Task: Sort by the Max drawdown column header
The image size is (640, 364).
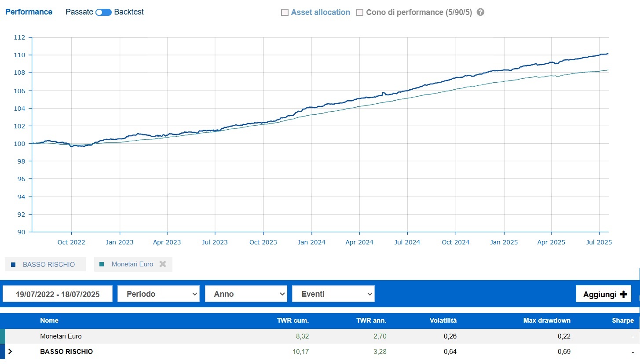Action: [x=547, y=320]
